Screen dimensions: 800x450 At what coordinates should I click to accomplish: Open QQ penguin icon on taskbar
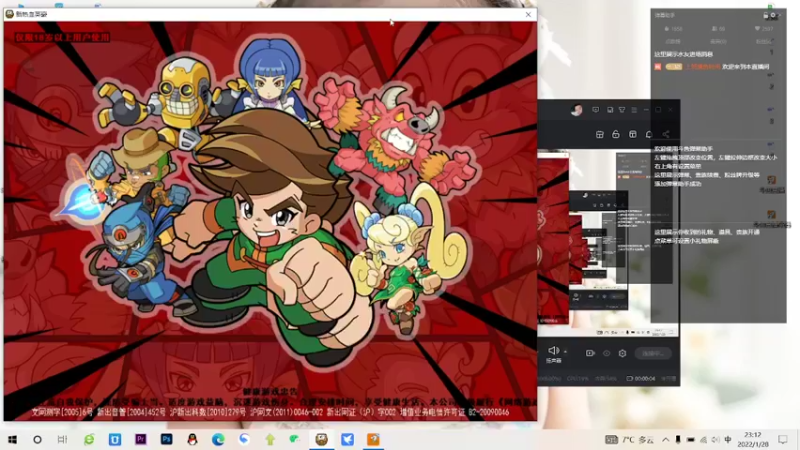click(192, 439)
